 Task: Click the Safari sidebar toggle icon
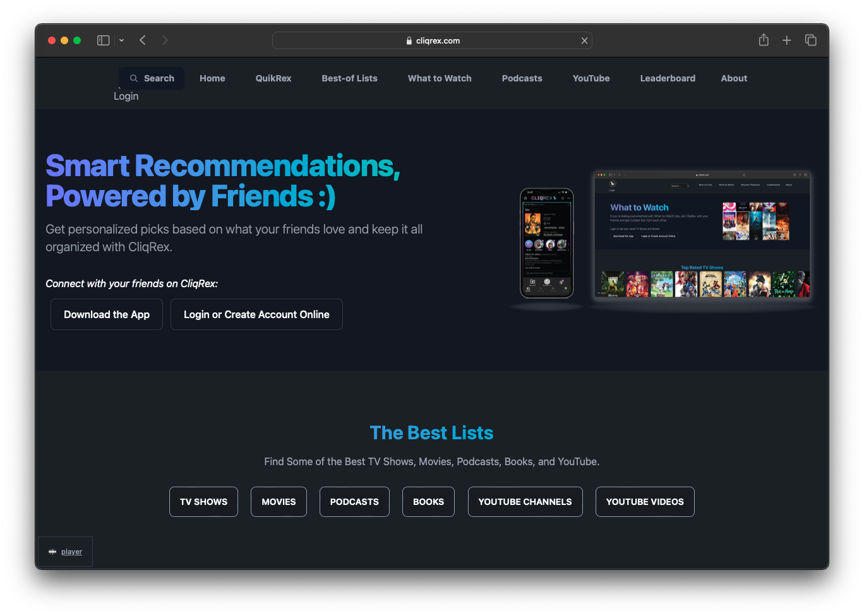103,40
